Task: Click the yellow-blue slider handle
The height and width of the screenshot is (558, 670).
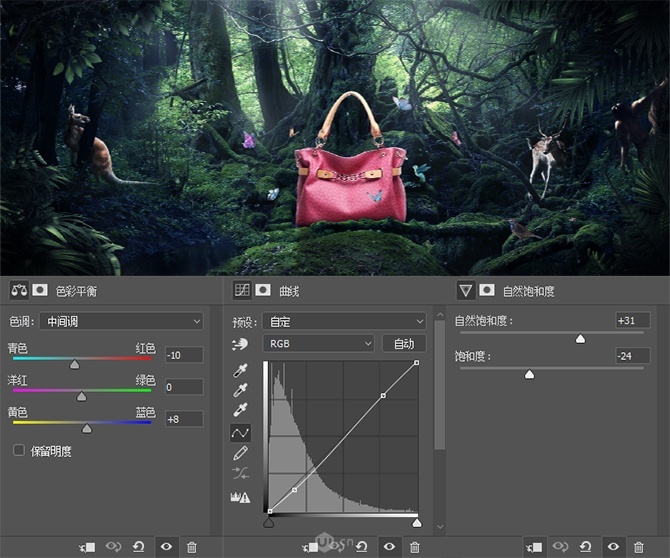Action: [87, 429]
